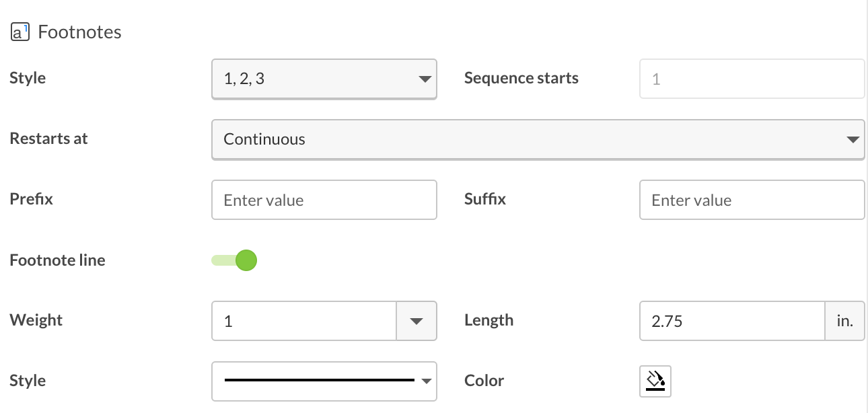This screenshot has width=868, height=413.
Task: Open the "1, 2, 3" numbering style dropdown
Action: 324,79
